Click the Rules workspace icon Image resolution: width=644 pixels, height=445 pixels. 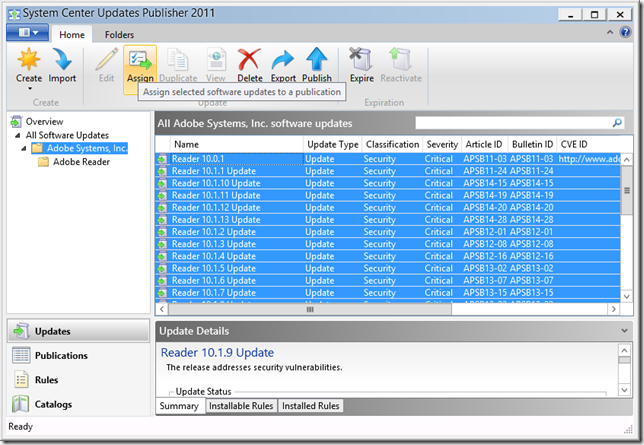point(21,380)
